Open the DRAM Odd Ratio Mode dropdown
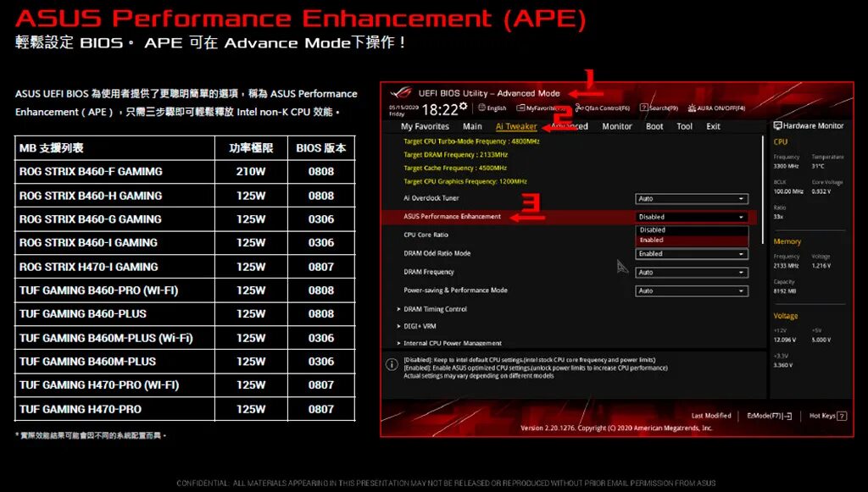 coord(692,254)
